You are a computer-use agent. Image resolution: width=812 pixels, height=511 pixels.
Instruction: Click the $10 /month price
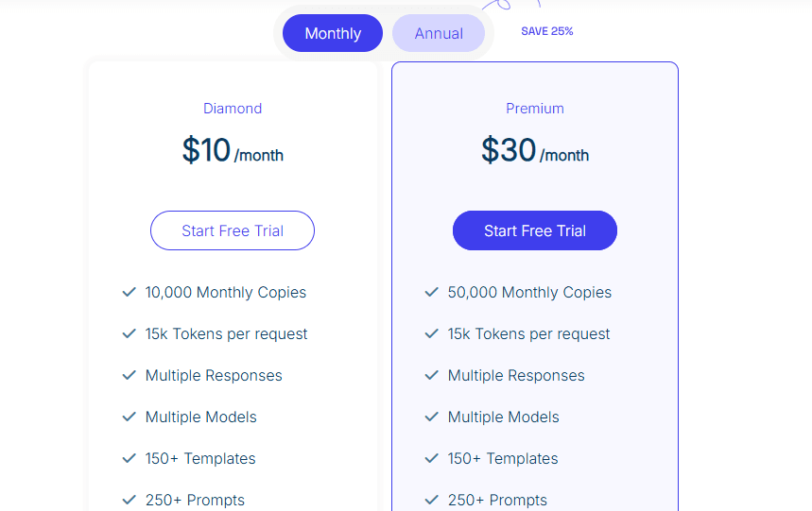(x=233, y=151)
